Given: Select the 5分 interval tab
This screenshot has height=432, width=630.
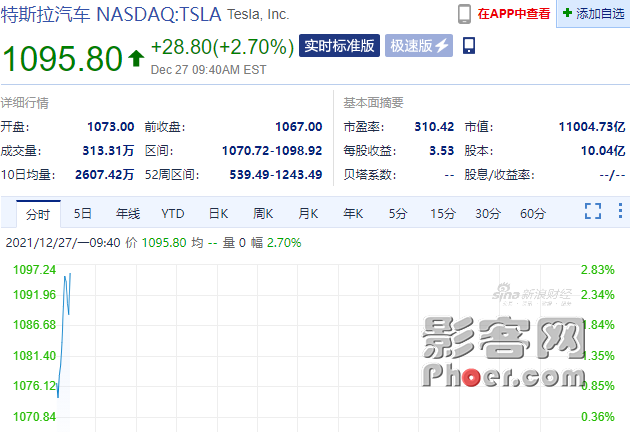Looking at the screenshot, I should click(x=398, y=213).
